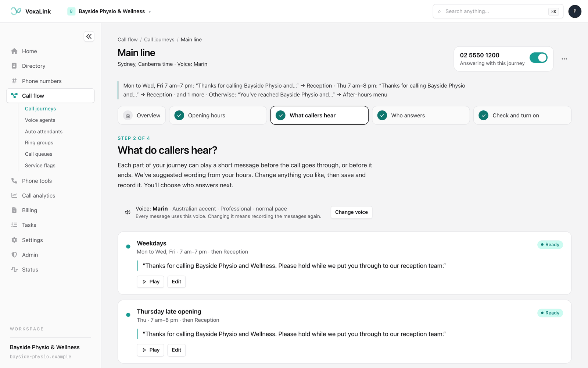Switch to the Opening hours step tab
The height and width of the screenshot is (368, 588).
tap(218, 116)
